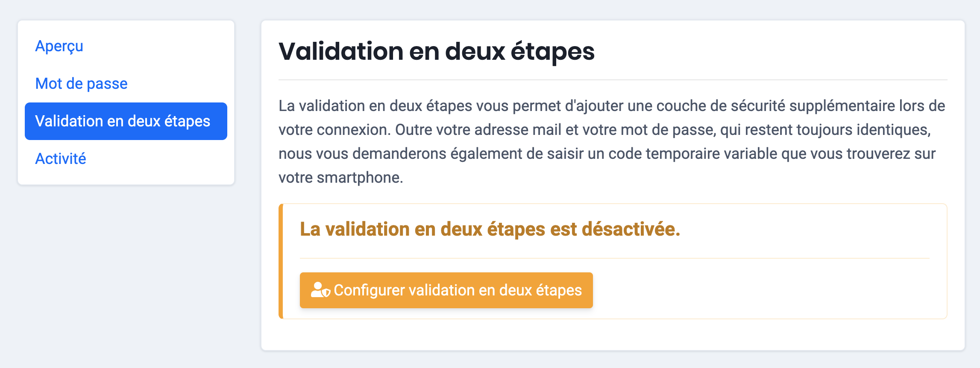
Task: Click the first line of the description paragraph
Action: point(611,106)
